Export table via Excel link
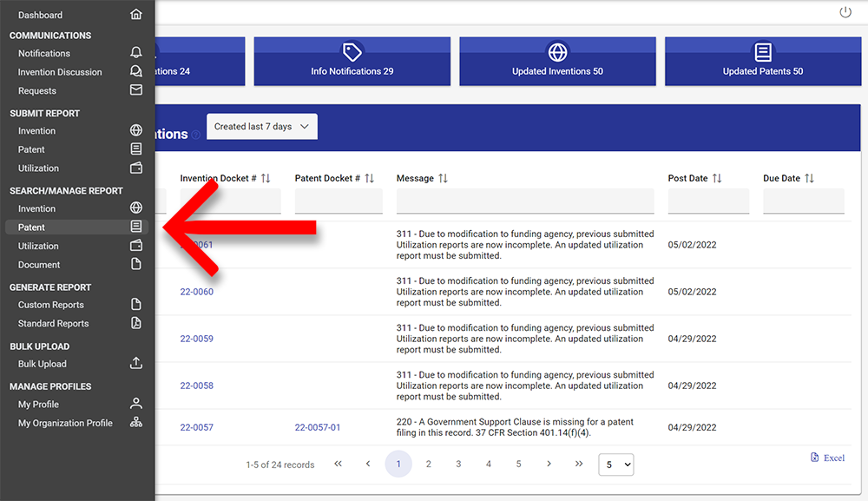868x501 pixels. pos(827,458)
